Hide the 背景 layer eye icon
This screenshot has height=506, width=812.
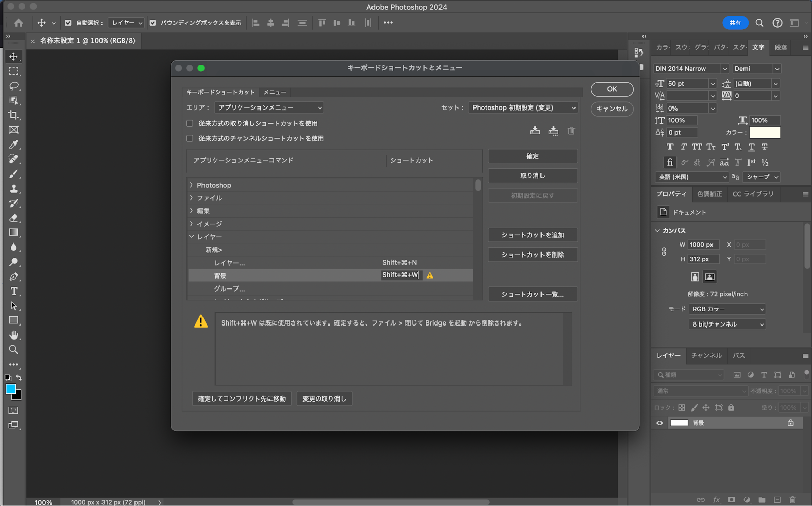(660, 423)
